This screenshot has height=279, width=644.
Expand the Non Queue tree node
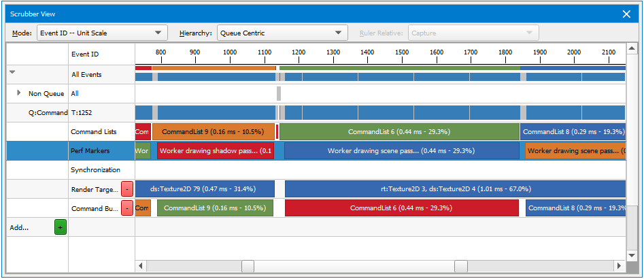coord(19,93)
